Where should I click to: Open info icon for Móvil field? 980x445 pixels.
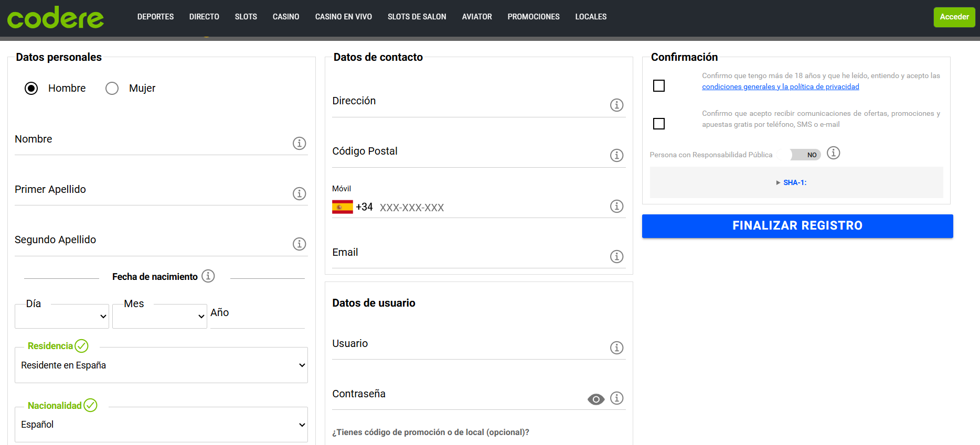(x=616, y=206)
